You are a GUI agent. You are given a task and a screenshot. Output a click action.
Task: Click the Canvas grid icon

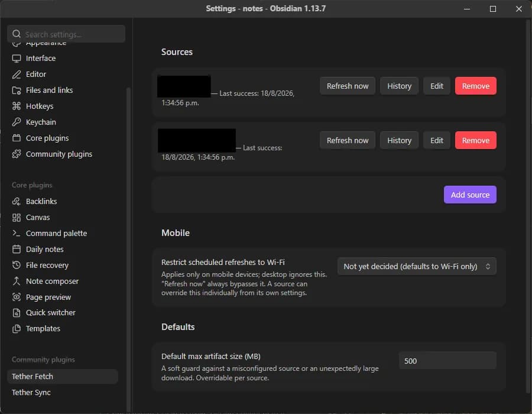[17, 218]
